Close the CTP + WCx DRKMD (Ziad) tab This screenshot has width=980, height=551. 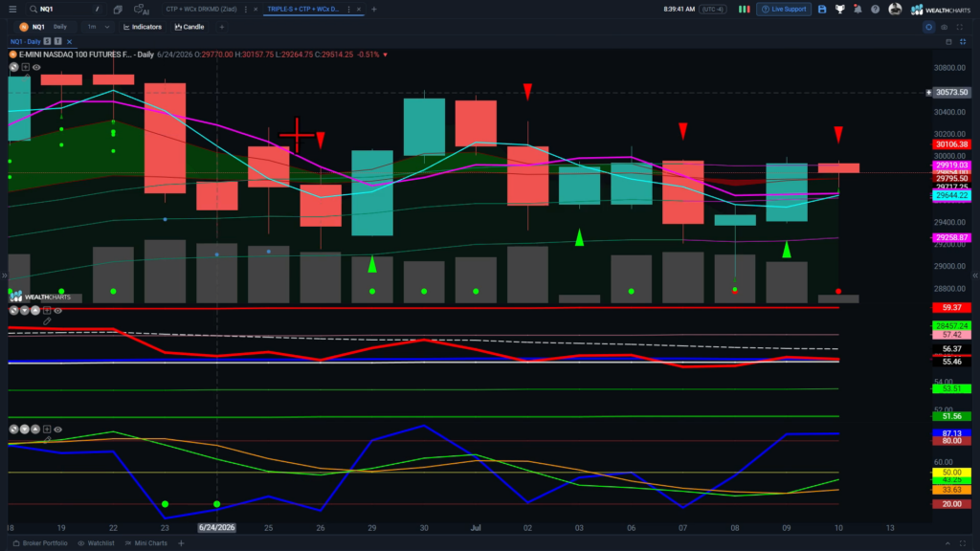pyautogui.click(x=256, y=10)
